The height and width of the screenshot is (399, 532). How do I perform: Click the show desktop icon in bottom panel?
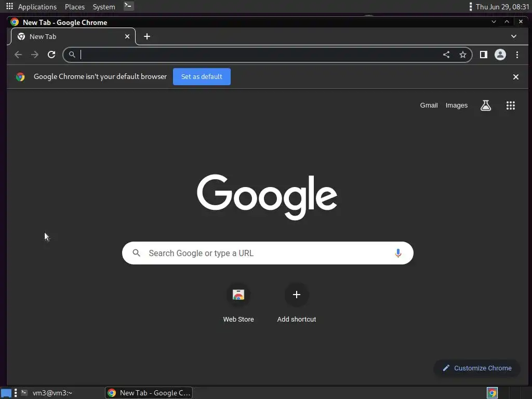pos(6,393)
